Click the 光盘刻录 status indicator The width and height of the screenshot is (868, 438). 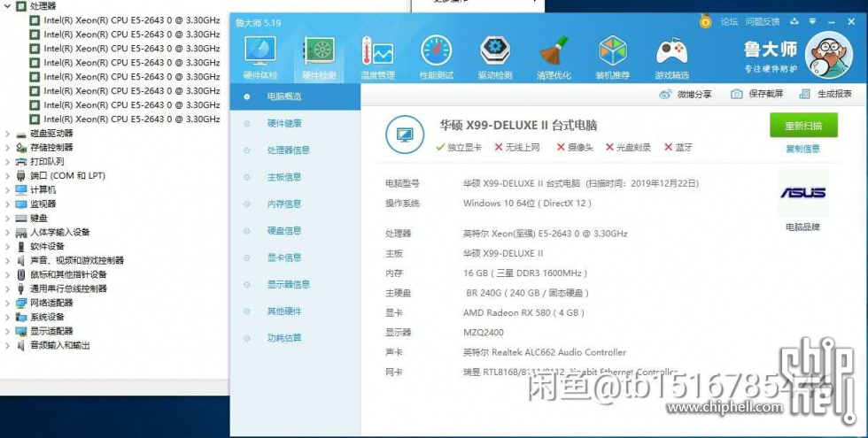[628, 148]
